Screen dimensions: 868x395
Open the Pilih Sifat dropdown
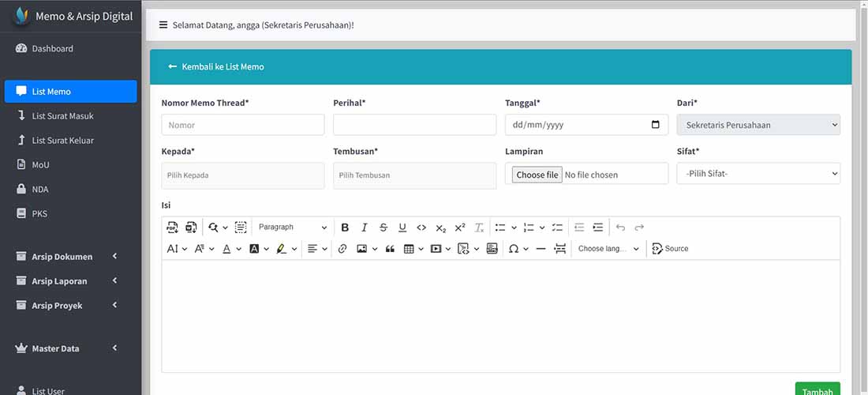[x=758, y=173]
